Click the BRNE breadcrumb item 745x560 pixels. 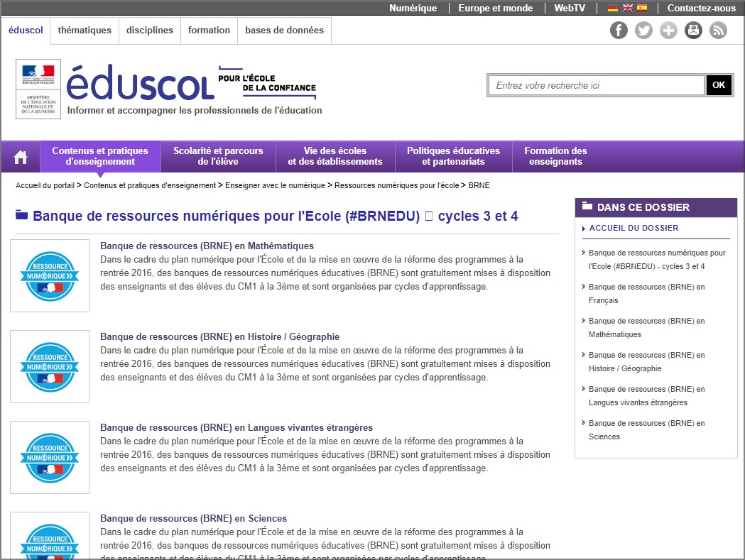click(479, 186)
